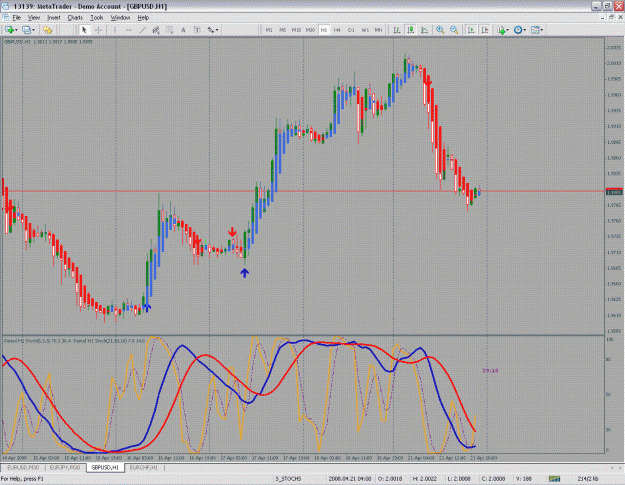625x485 pixels.
Task: Select the Equidistant Channel tool
Action: pyautogui.click(x=156, y=30)
